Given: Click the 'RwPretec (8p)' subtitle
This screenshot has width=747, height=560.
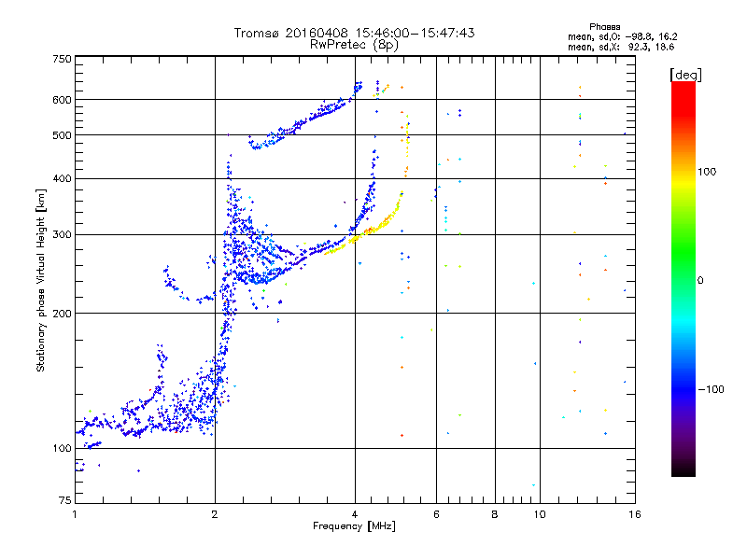Looking at the screenshot, I should coord(354,45).
